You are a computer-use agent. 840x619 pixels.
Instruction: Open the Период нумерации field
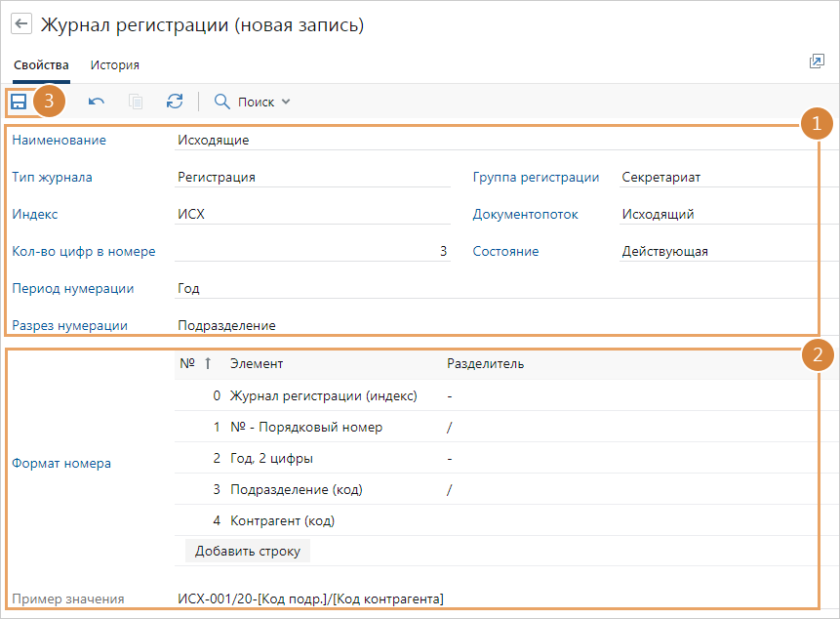(488, 288)
